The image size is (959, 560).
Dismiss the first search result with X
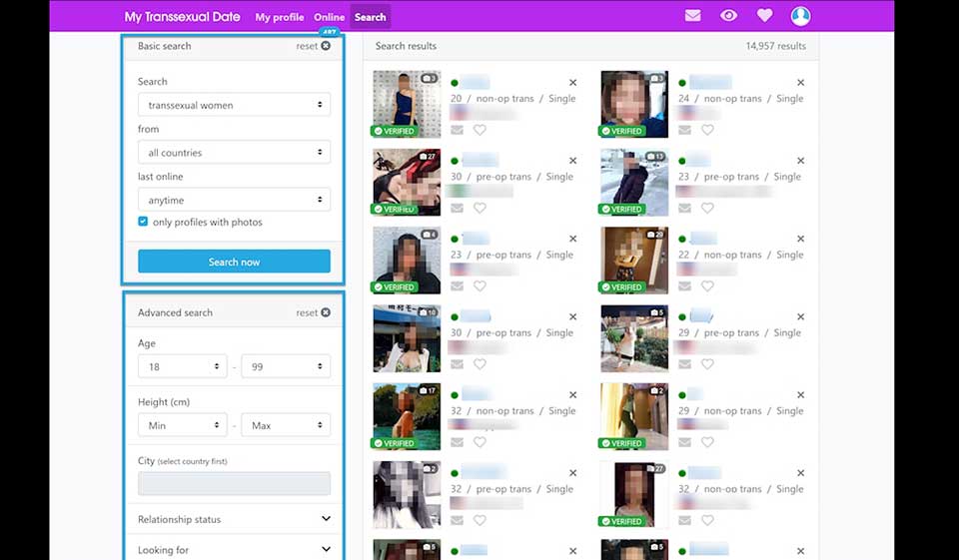(572, 83)
